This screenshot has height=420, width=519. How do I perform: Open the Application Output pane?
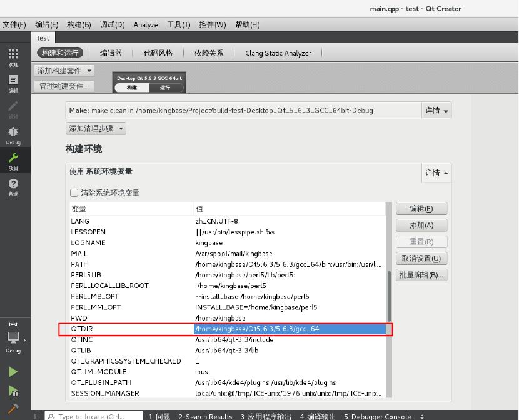(266, 416)
